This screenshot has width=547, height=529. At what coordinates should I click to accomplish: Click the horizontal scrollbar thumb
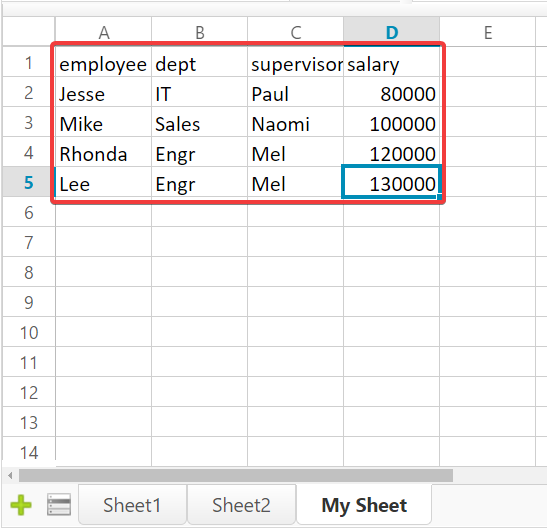236,475
